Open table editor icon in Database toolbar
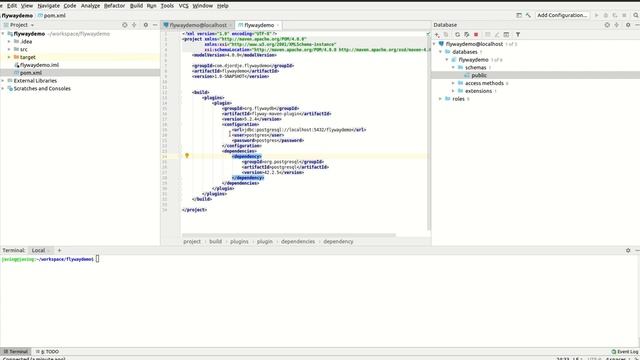640x360 pixels. (487, 35)
